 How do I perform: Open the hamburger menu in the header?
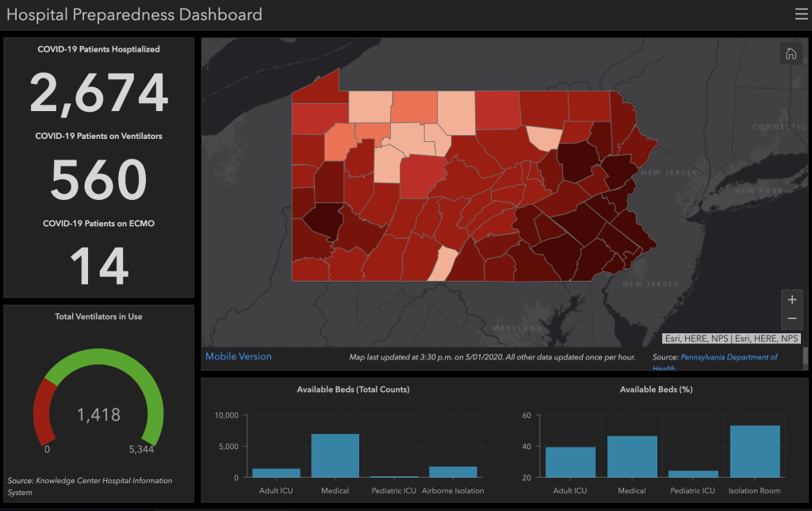coord(801,14)
